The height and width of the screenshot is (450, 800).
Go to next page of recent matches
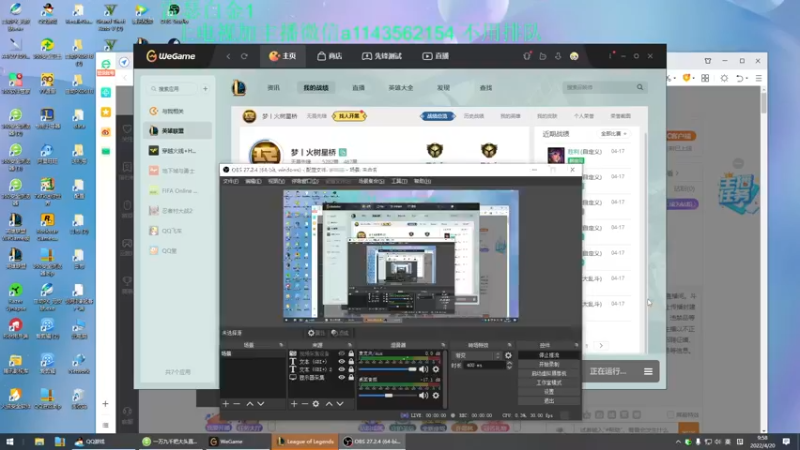coord(601,345)
